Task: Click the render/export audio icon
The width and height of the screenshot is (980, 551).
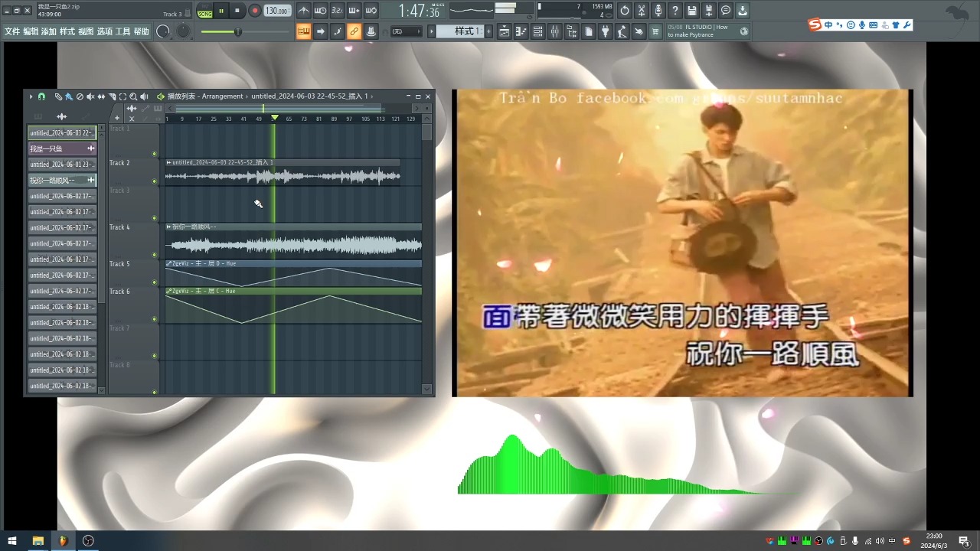Action: [709, 11]
